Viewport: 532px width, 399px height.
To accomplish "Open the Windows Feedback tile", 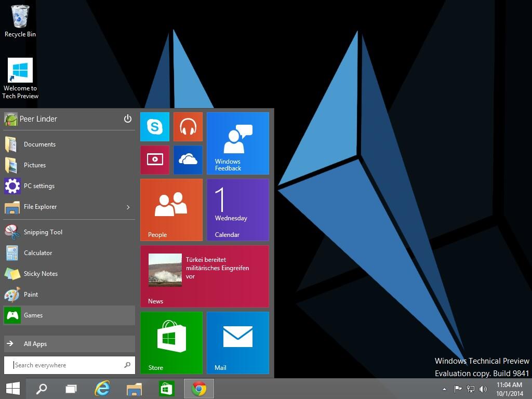I will coord(238,143).
